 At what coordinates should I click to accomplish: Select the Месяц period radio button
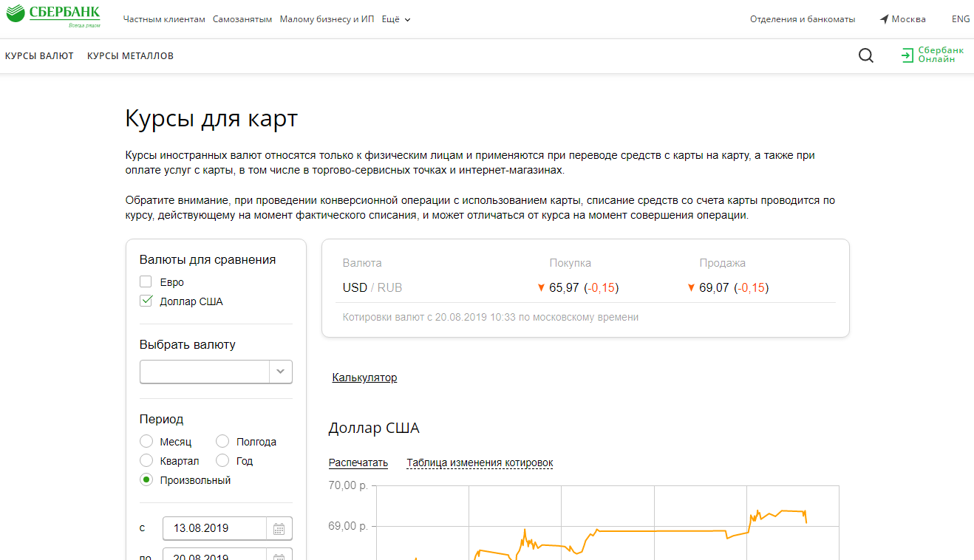[146, 442]
